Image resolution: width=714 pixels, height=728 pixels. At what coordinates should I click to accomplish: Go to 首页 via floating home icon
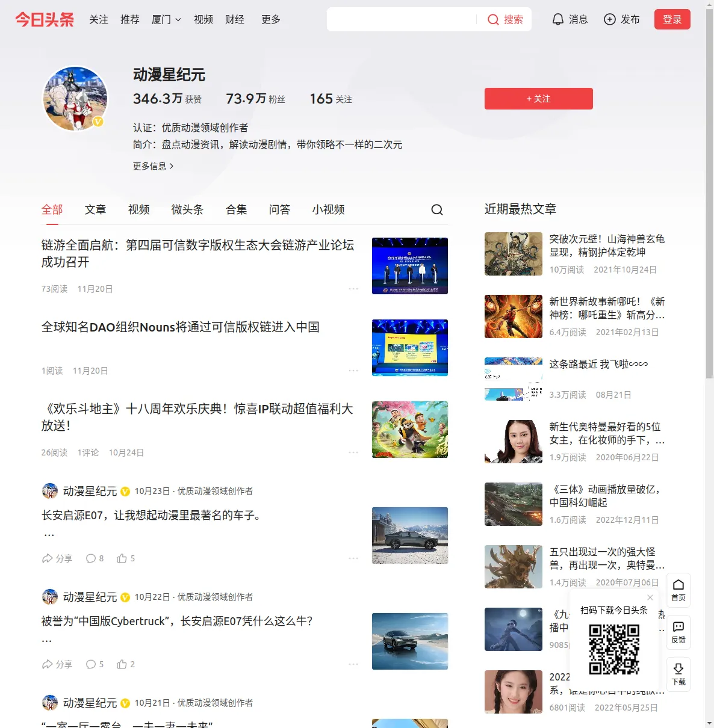coord(678,590)
